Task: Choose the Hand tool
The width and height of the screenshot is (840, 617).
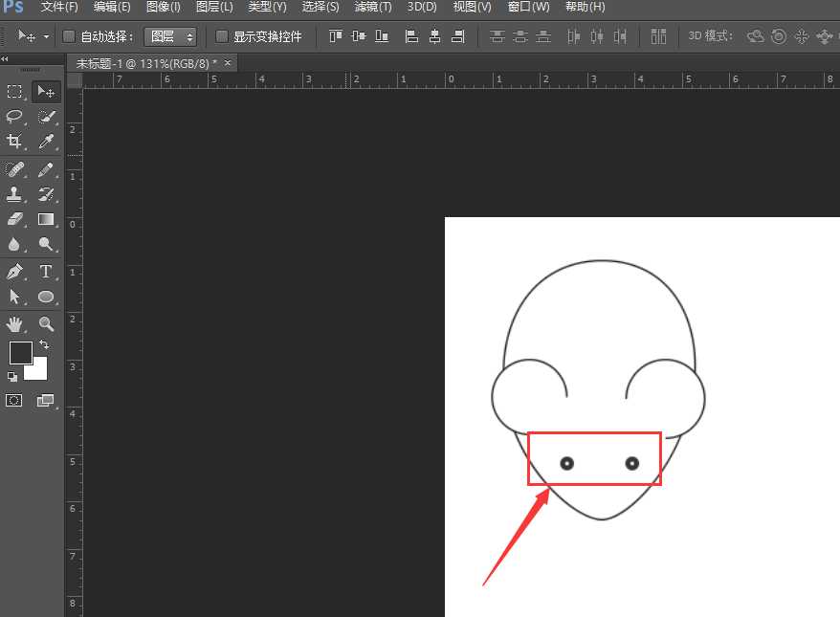Action: (15, 324)
